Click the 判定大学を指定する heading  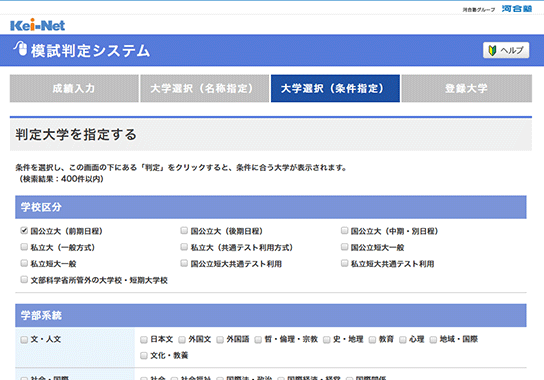(76, 135)
